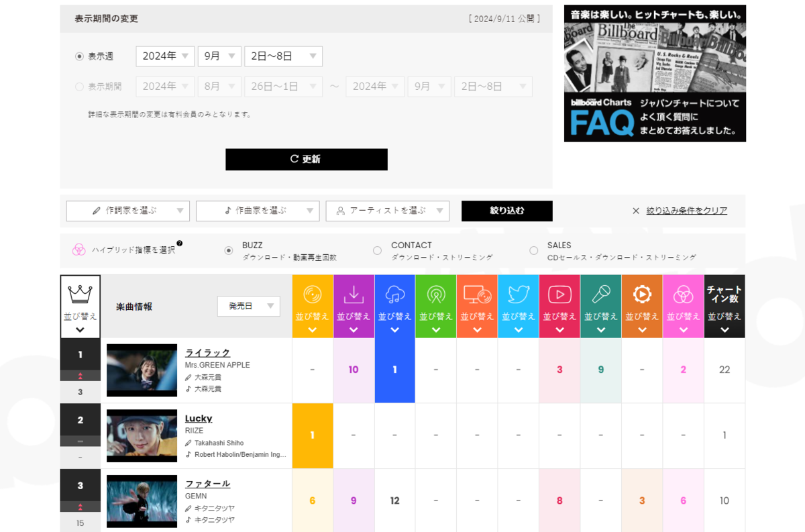Sort by チャートイン数 column
Image resolution: width=805 pixels, height=532 pixels.
point(724,307)
